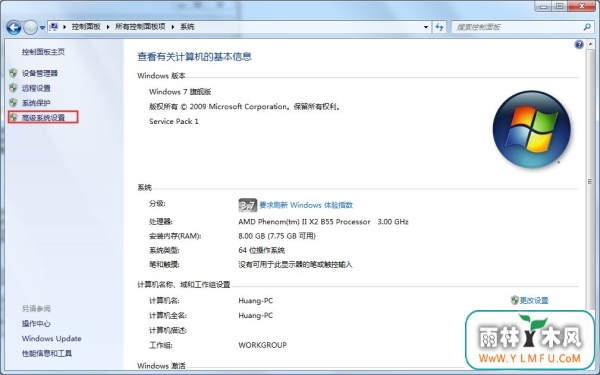Image resolution: width=600 pixels, height=375 pixels.
Task: Open the address bar history dropdown
Action: pyautogui.click(x=426, y=27)
